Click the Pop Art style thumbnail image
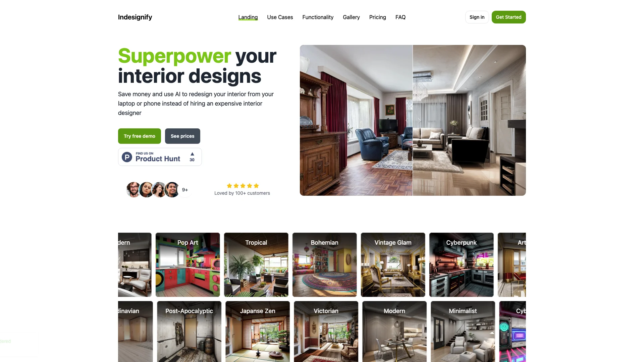644x362 pixels. [187, 264]
